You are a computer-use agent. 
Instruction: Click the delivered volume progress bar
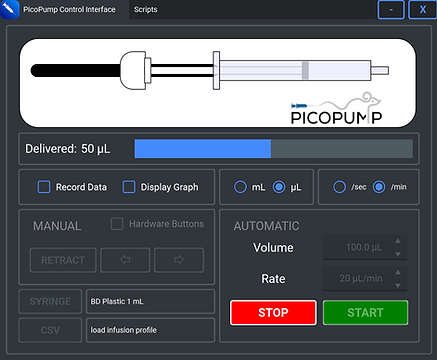(x=274, y=149)
